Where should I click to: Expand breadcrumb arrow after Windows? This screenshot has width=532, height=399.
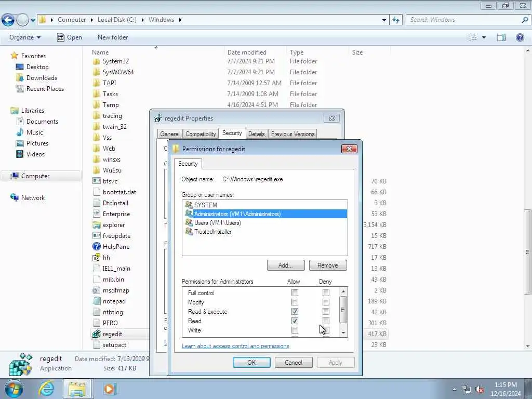pyautogui.click(x=180, y=20)
